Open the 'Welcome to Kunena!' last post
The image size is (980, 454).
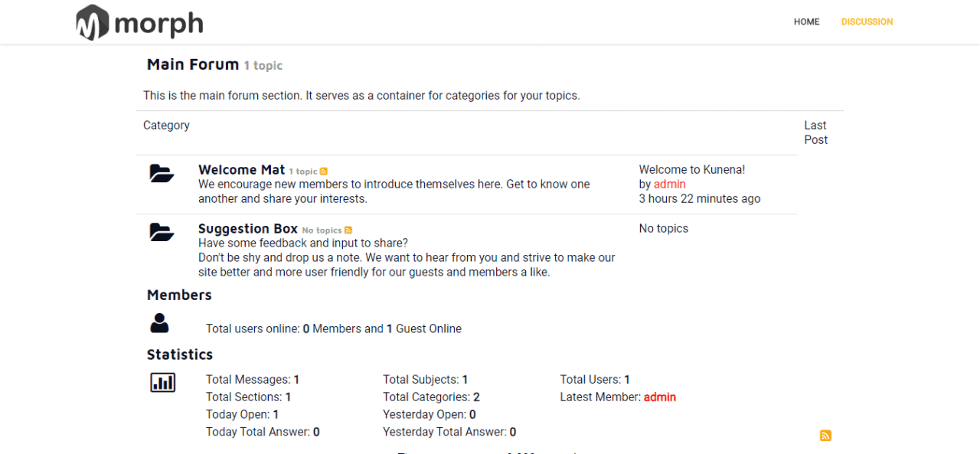click(x=692, y=170)
